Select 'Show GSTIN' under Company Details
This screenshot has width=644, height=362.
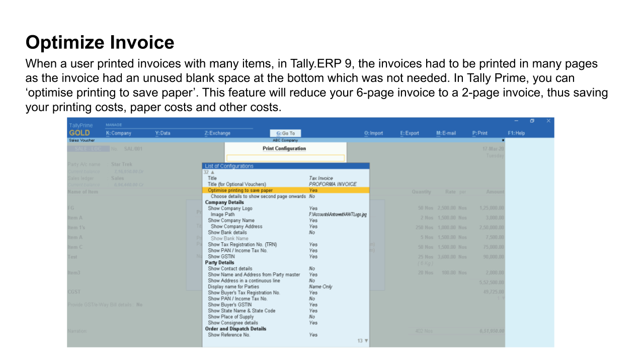tap(286, 257)
